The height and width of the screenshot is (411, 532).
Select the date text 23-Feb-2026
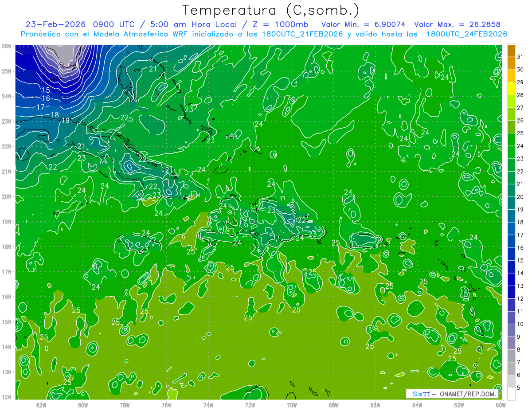tap(55, 24)
